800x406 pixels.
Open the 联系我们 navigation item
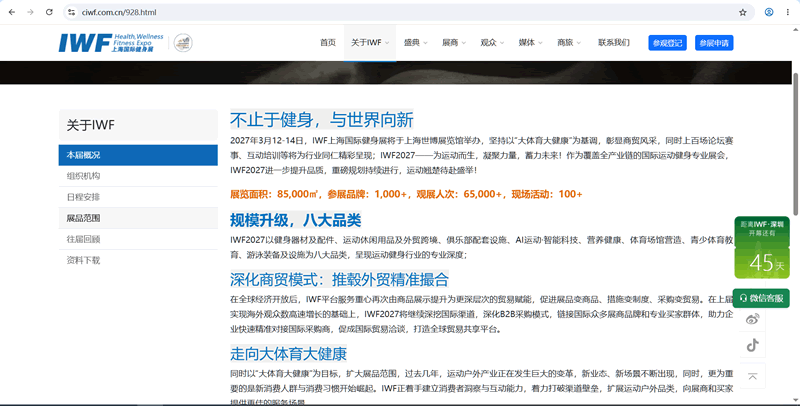[x=614, y=43]
